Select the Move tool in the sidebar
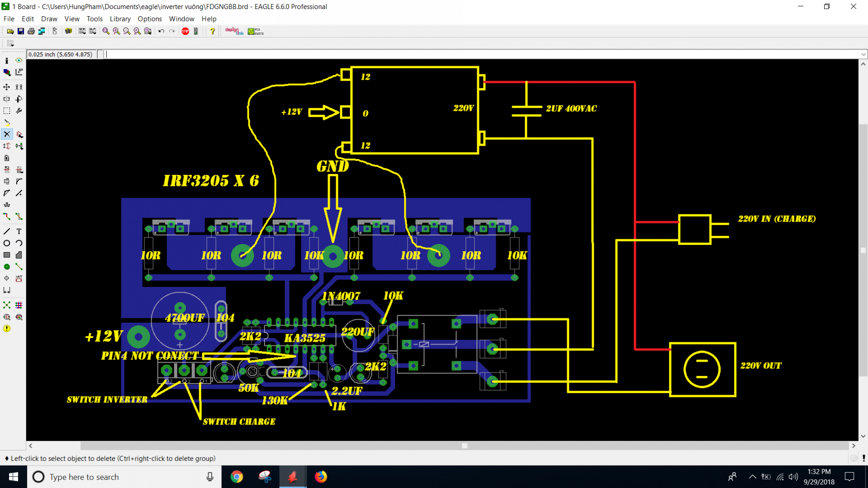 (7, 87)
